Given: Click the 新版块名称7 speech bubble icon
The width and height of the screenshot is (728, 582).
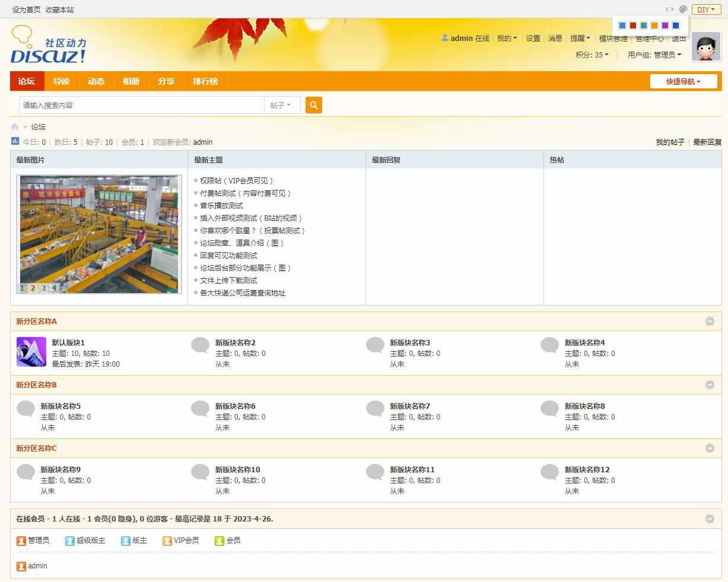Looking at the screenshot, I should point(375,409).
